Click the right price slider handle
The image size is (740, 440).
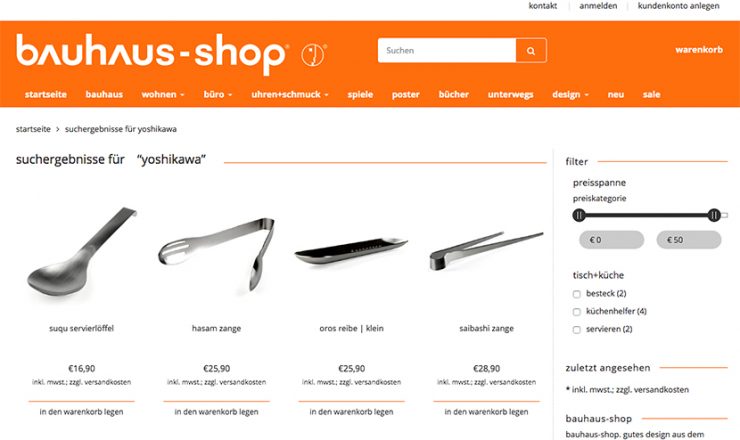(714, 216)
